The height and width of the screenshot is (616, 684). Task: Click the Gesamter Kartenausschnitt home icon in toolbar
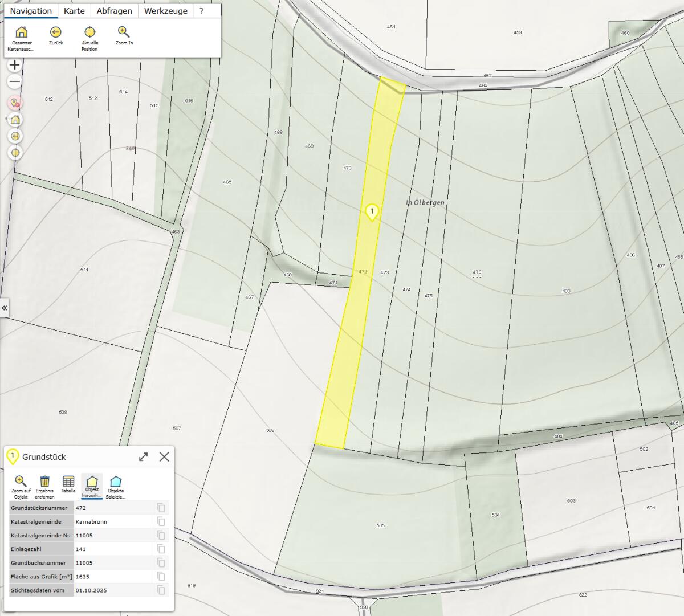click(21, 32)
